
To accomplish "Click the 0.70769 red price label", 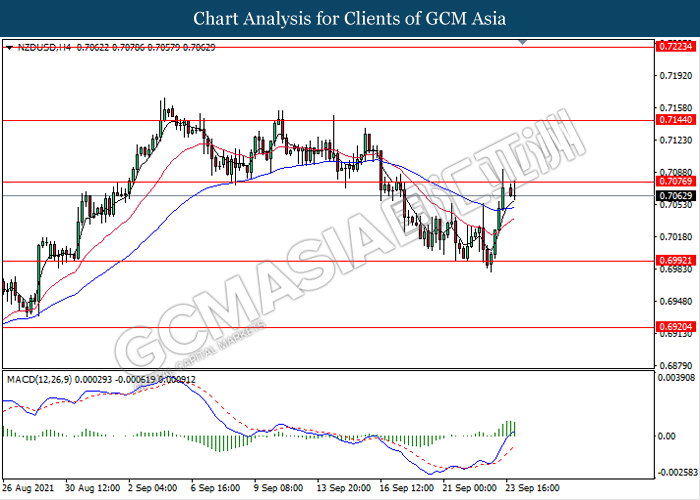I will 675,181.
